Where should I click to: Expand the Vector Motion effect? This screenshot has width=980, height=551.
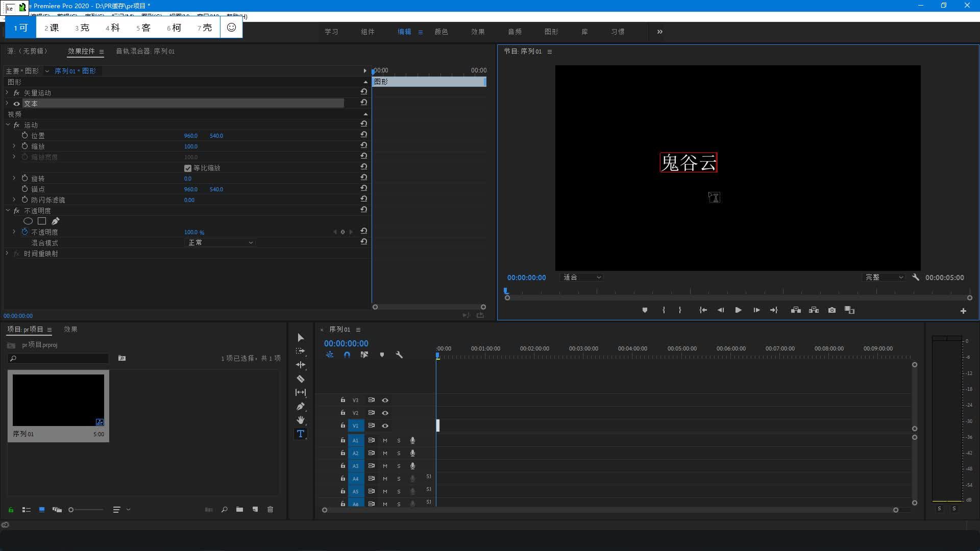(7, 92)
